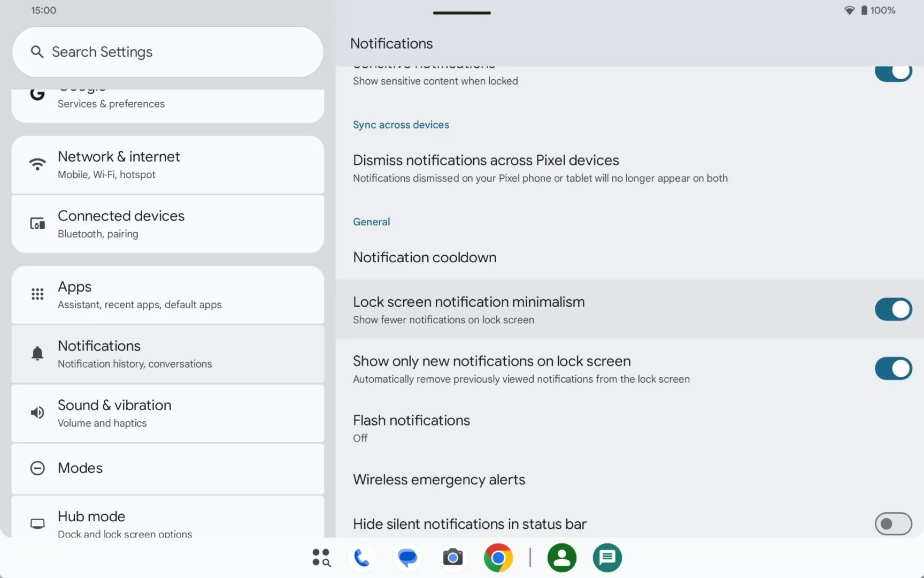Open Chrome browser from the dock
Image resolution: width=924 pixels, height=578 pixels.
coord(498,558)
